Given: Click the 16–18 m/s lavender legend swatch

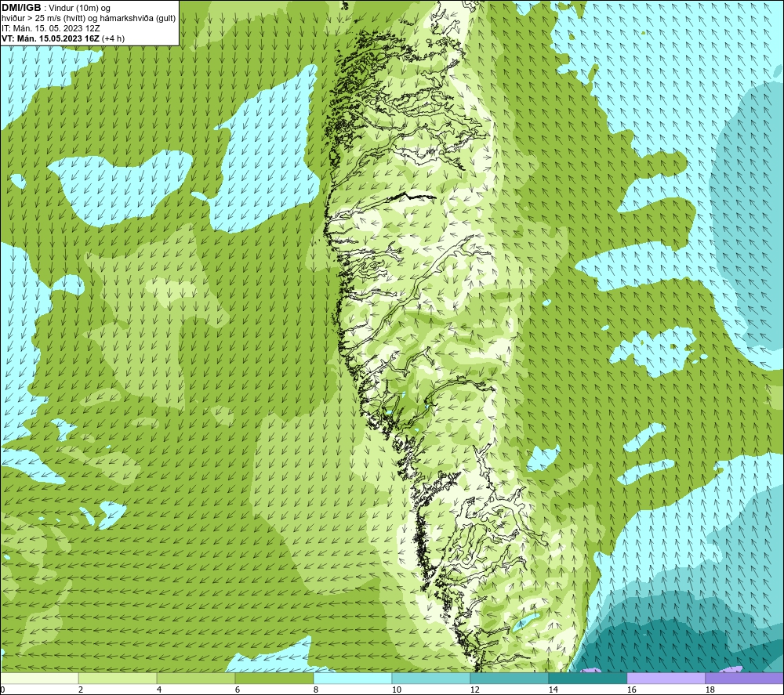Looking at the screenshot, I should coord(666,678).
